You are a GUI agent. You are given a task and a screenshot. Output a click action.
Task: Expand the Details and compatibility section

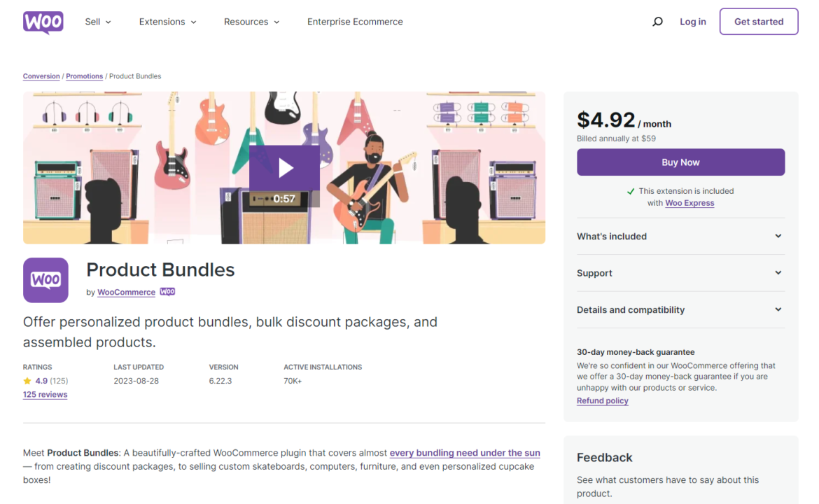pos(680,309)
